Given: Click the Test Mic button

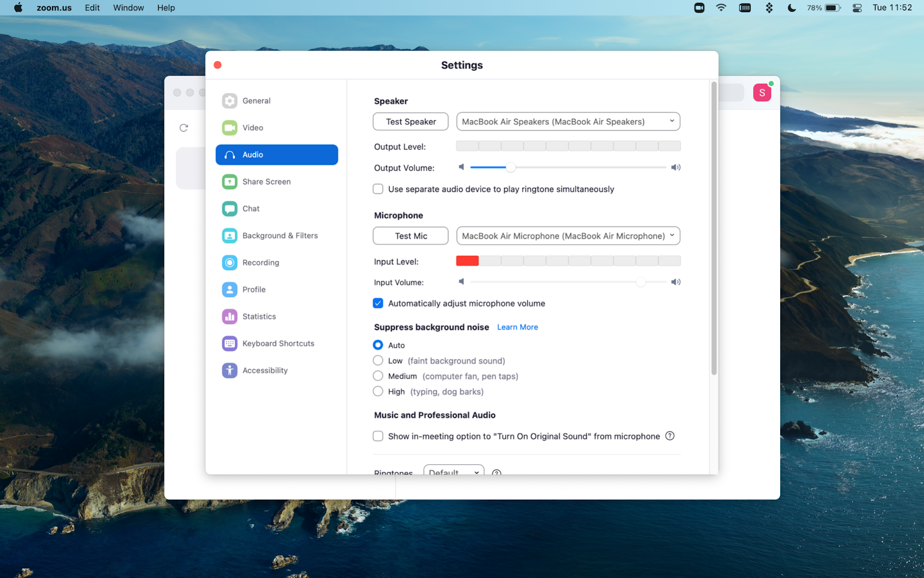Looking at the screenshot, I should (x=411, y=236).
